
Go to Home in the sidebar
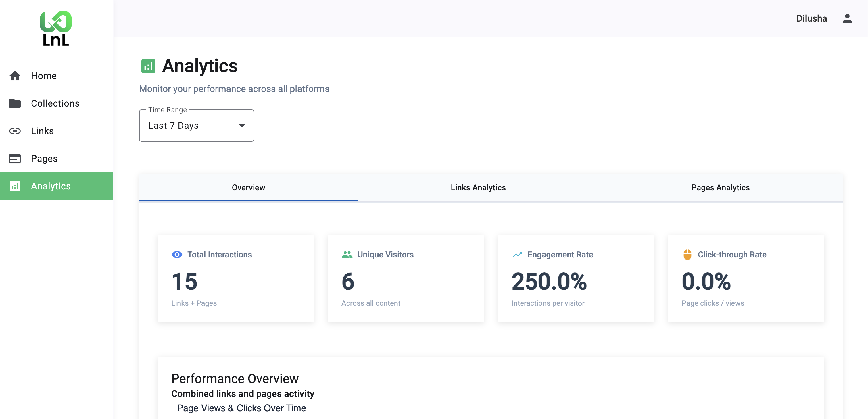[x=57, y=76]
